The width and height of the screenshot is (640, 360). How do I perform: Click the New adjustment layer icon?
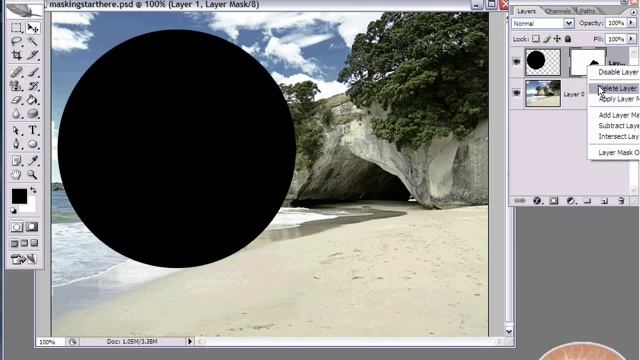click(571, 201)
